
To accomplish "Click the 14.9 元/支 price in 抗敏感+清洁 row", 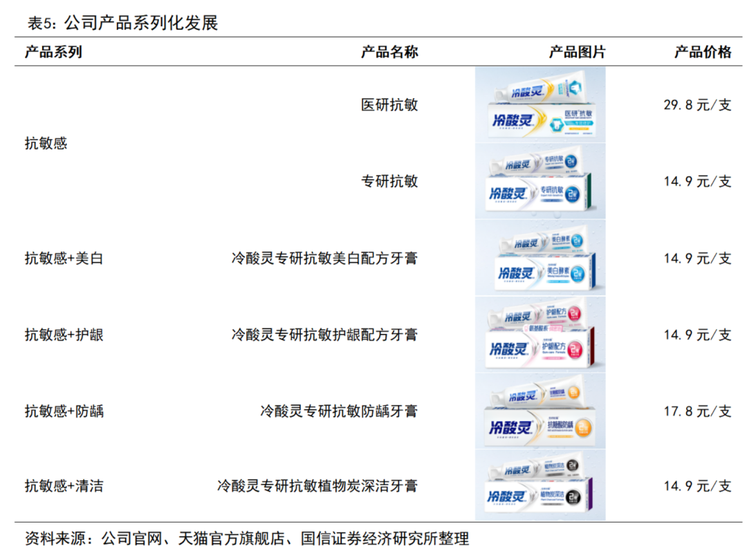I will pyautogui.click(x=697, y=486).
